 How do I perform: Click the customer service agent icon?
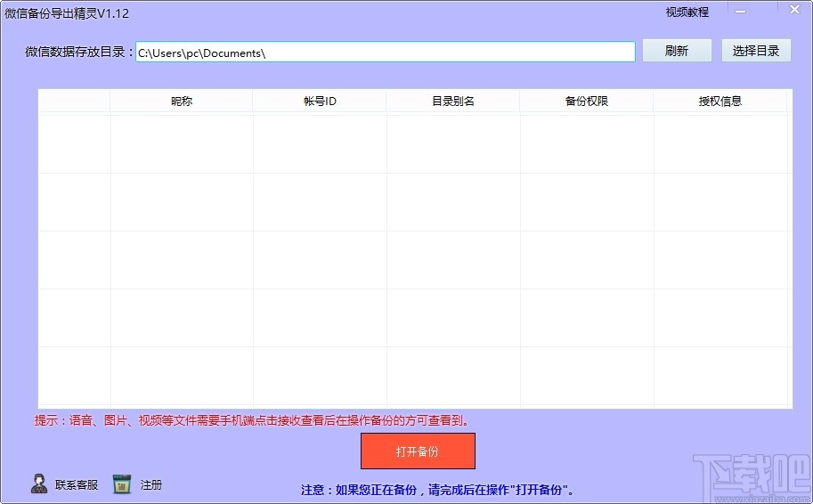pos(39,484)
